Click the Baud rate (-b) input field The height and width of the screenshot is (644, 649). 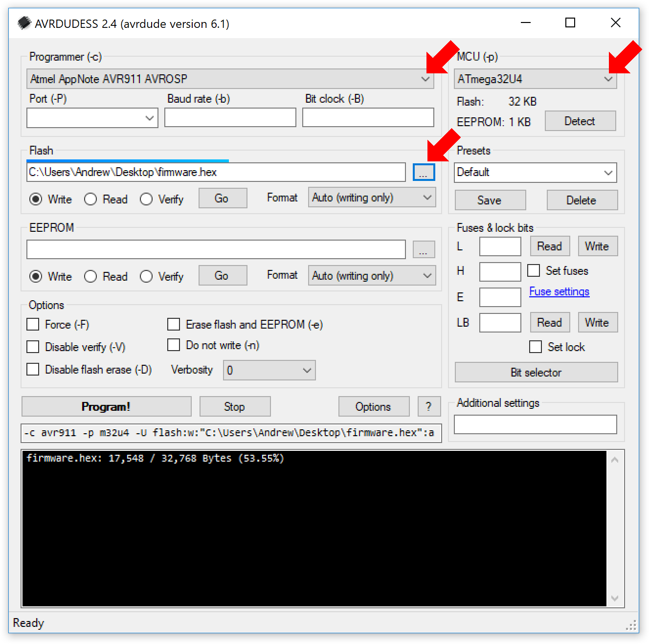pos(230,118)
